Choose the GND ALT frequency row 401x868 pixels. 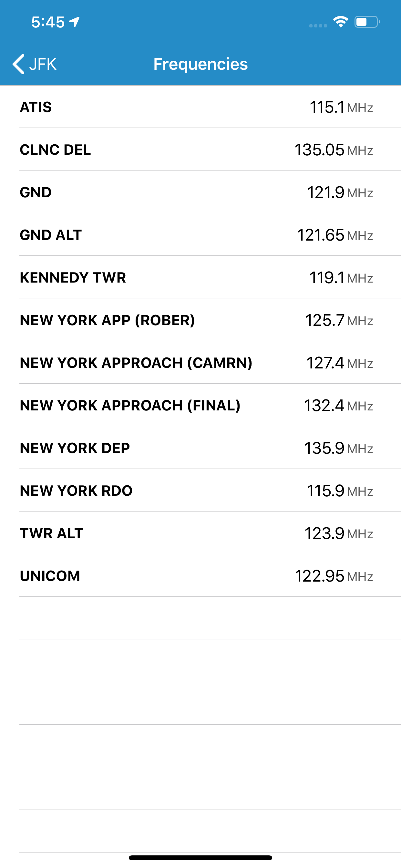pos(200,235)
